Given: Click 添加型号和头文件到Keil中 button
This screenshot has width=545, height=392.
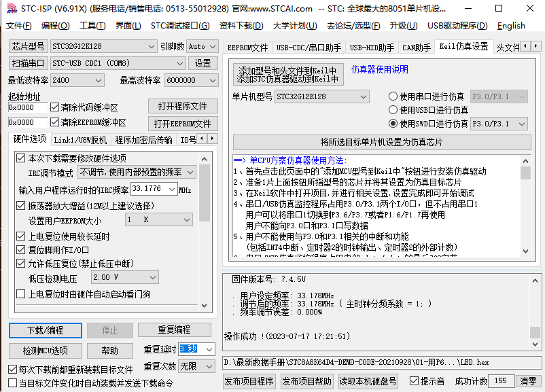Looking at the screenshot, I should tap(288, 74).
